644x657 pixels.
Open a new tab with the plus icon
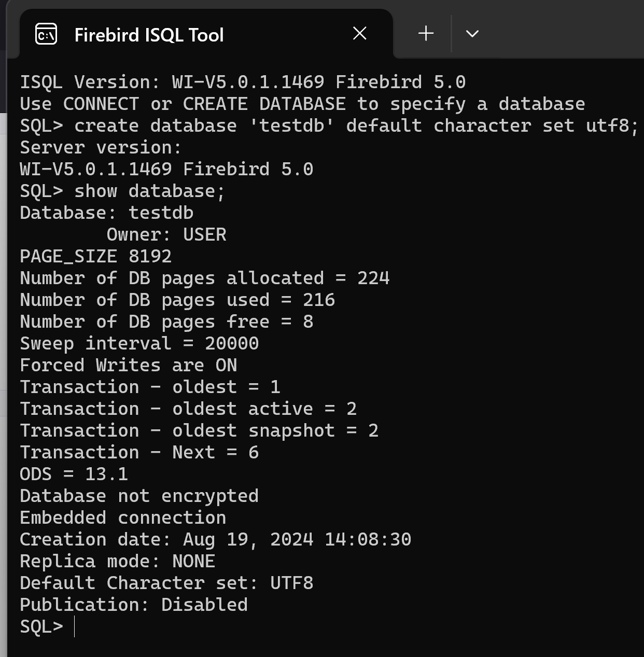(x=426, y=34)
